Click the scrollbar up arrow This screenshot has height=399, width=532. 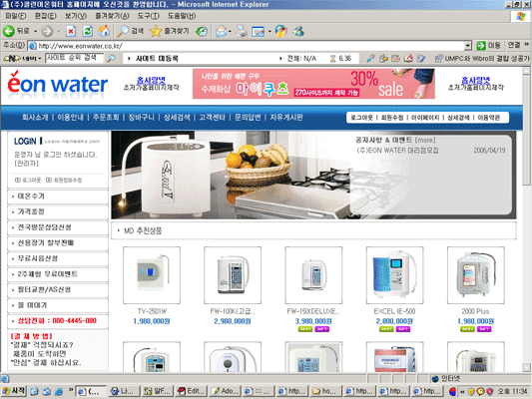(x=526, y=70)
